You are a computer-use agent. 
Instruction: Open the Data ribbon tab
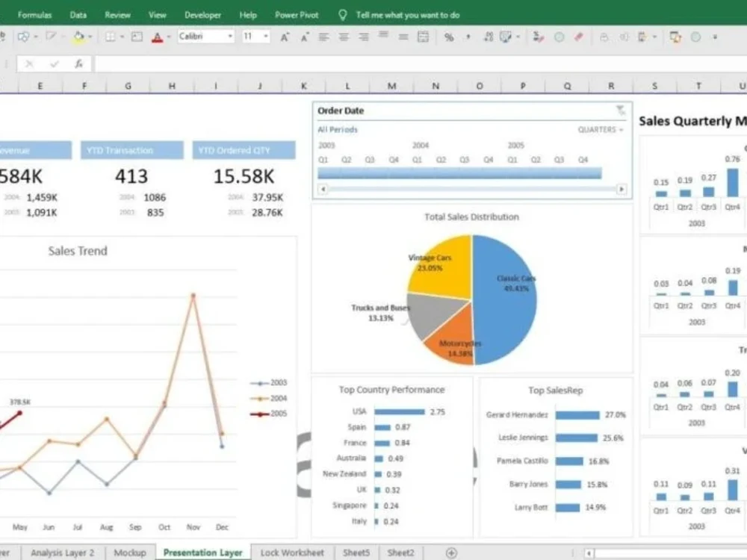tap(78, 15)
